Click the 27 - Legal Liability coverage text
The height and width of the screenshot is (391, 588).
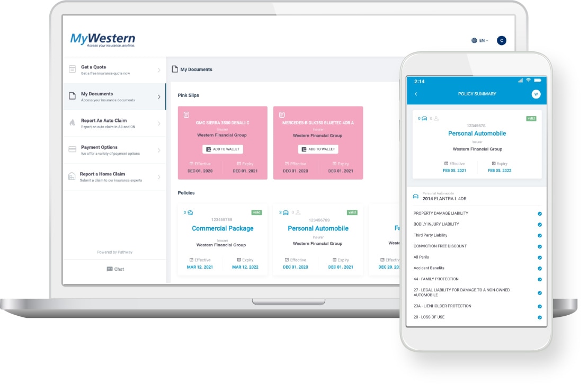(461, 292)
